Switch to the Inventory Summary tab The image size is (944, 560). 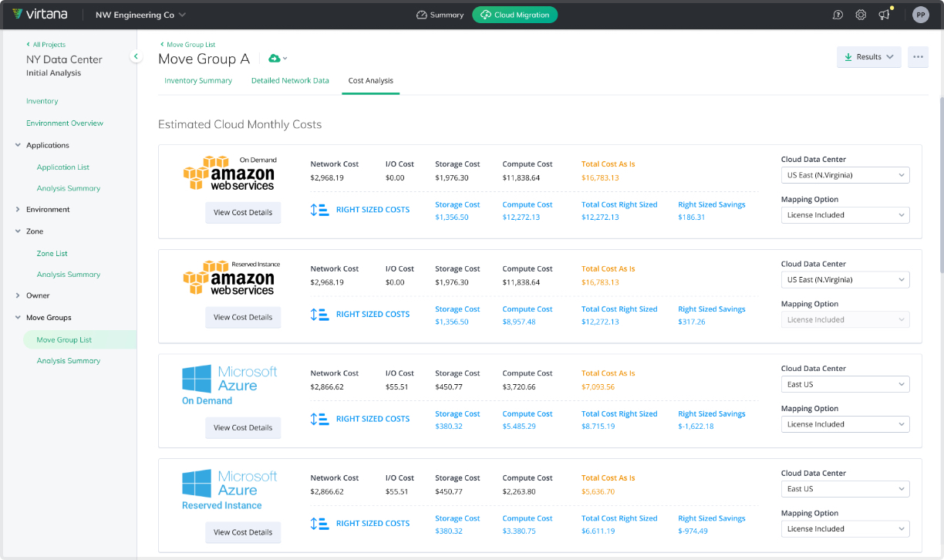198,81
